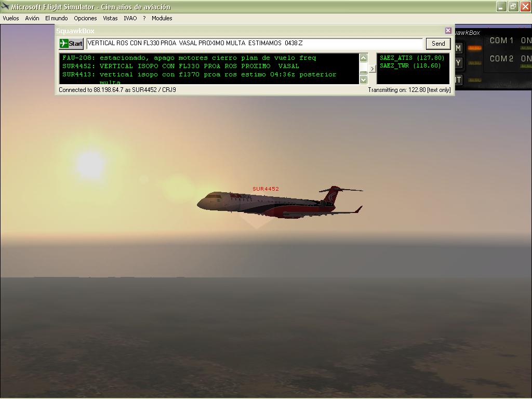This screenshot has height=399, width=532.
Task: Click the 'Transmitting on: 122.80' status text
Action: tap(409, 90)
